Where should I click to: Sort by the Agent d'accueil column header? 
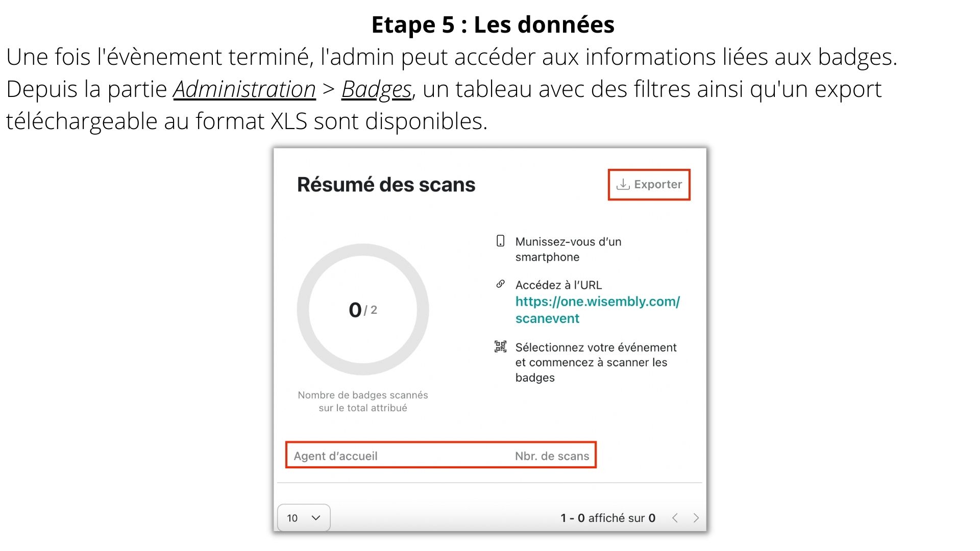(335, 456)
